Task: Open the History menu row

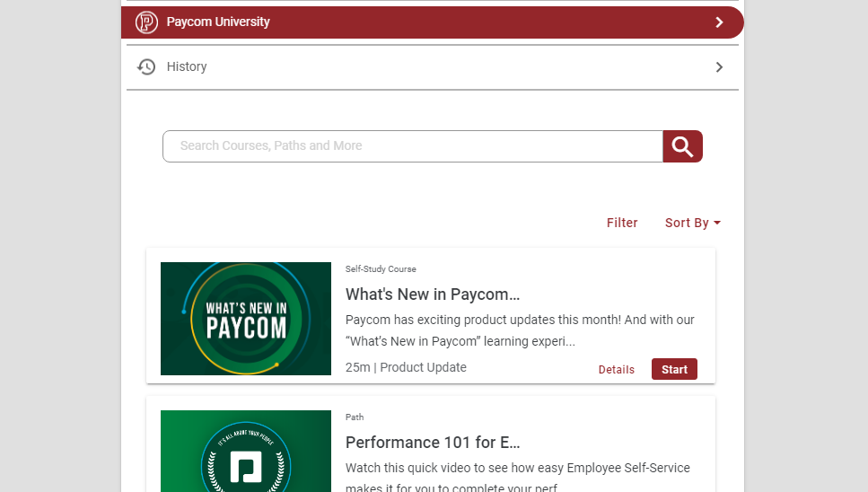Action: tap(433, 67)
